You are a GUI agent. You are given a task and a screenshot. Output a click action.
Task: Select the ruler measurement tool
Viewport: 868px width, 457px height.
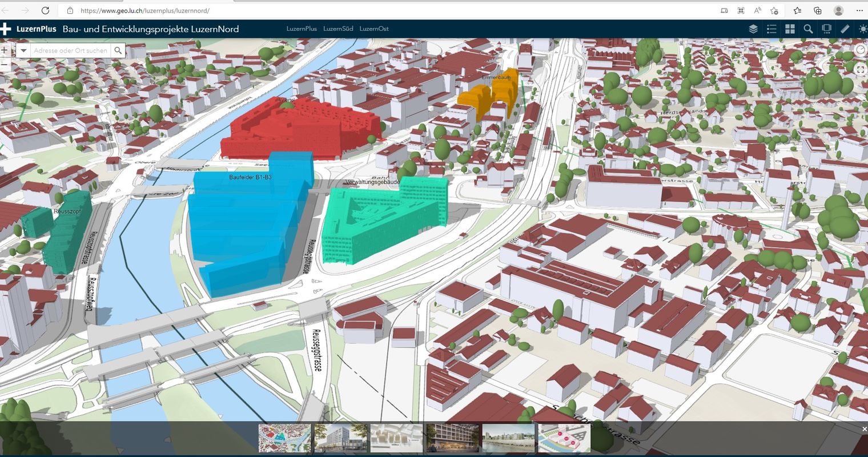(845, 29)
